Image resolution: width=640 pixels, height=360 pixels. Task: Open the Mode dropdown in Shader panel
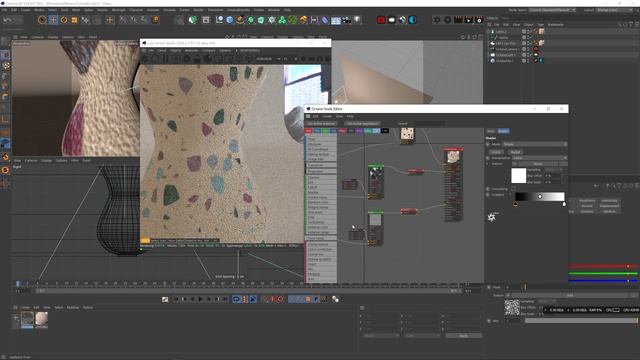pyautogui.click(x=534, y=144)
